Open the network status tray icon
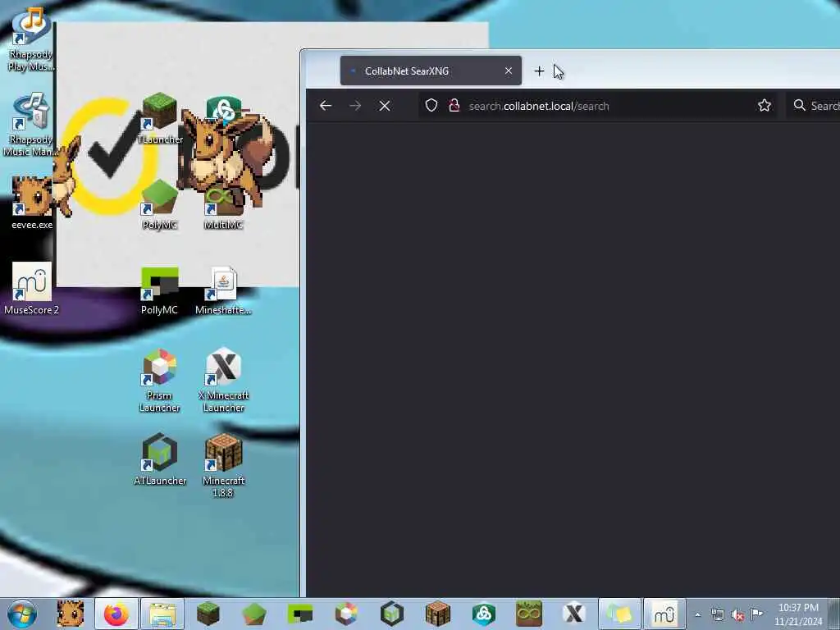The image size is (840, 630). click(717, 614)
